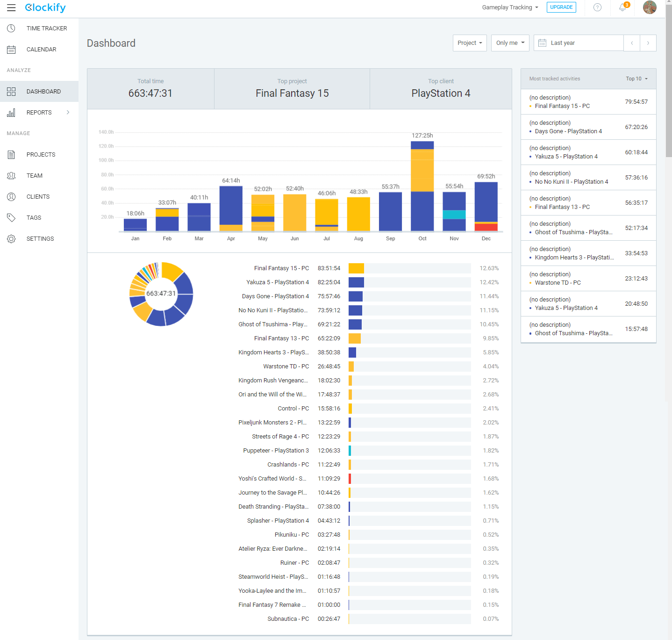Click the Time Tracker clock icon

[11, 29]
